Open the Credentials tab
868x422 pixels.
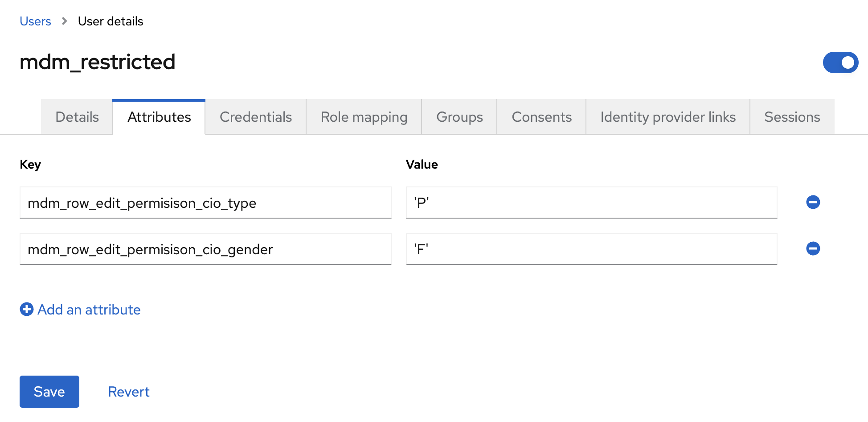coord(255,117)
